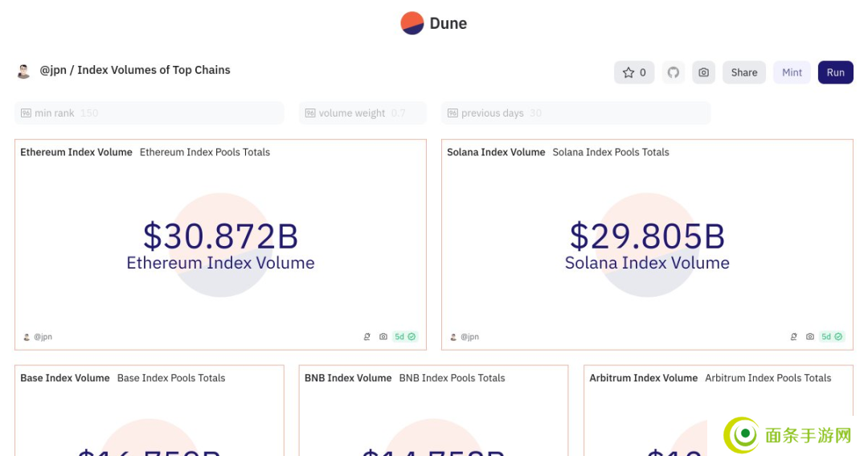The height and width of the screenshot is (456, 868).
Task: Click the camera icon in Ethereum card
Action: tap(383, 337)
